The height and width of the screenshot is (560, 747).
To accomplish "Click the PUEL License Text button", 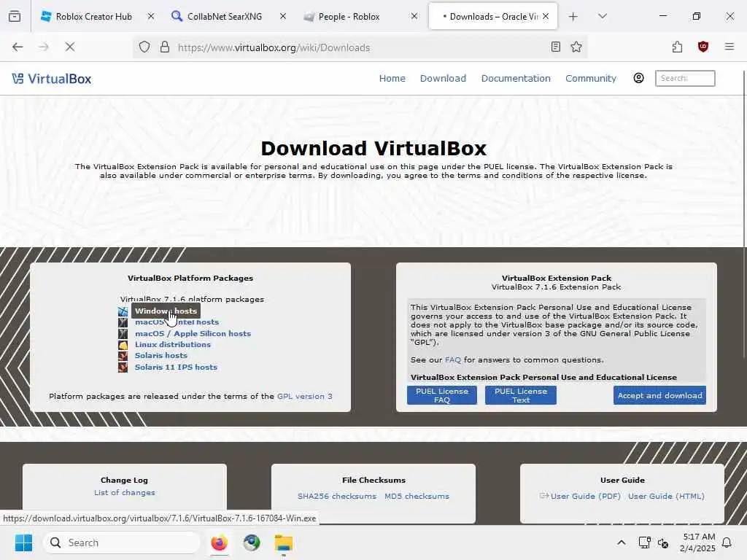I will pos(521,395).
